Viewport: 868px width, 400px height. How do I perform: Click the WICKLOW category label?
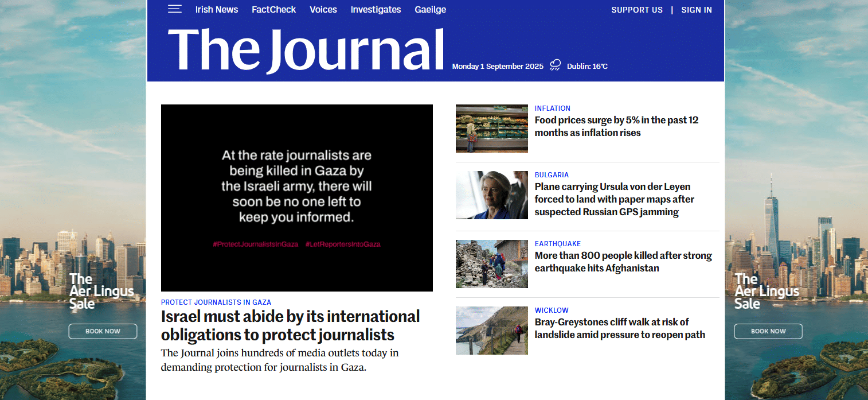click(x=552, y=310)
